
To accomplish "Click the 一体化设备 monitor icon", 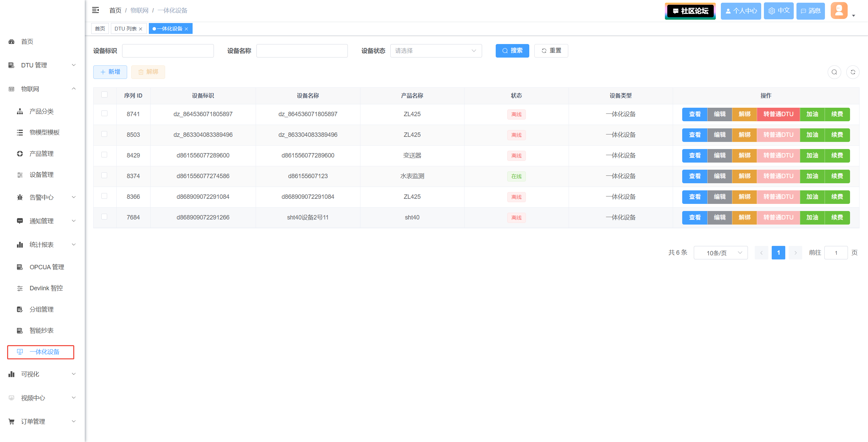I will pos(20,352).
